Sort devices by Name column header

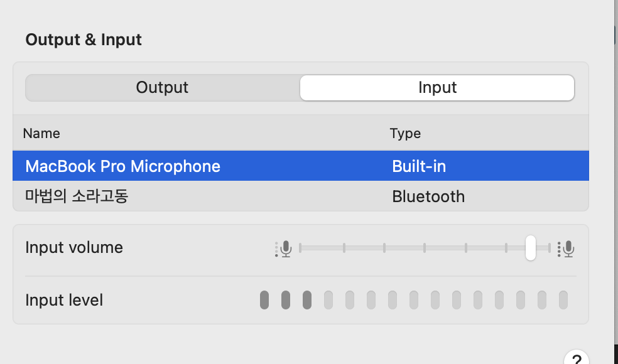[x=41, y=133]
